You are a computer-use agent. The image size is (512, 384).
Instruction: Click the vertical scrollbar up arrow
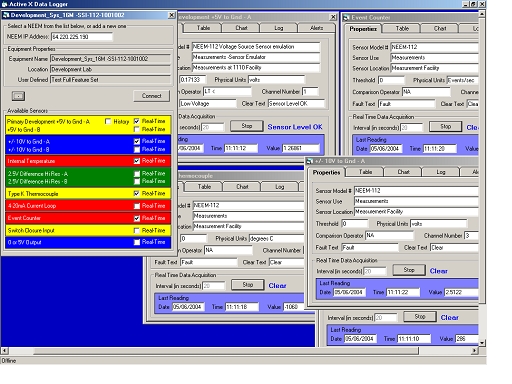tap(482, 14)
